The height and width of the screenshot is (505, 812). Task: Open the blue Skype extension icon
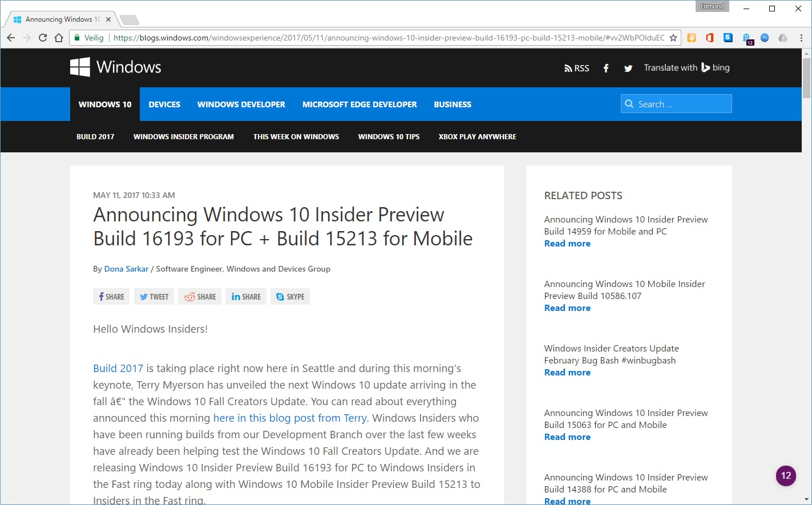coord(728,38)
